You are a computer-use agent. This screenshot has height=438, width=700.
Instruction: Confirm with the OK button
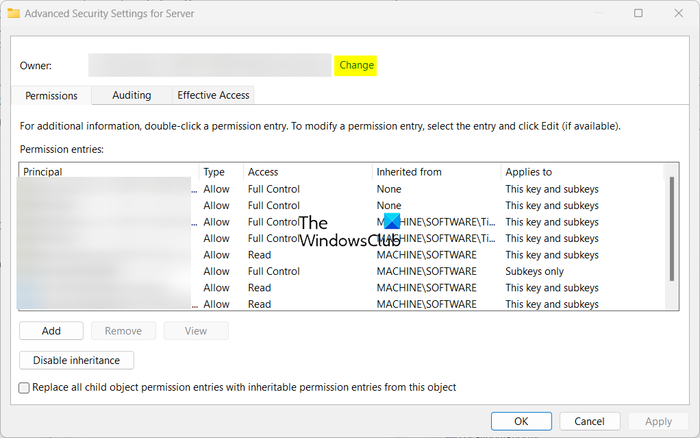point(521,421)
